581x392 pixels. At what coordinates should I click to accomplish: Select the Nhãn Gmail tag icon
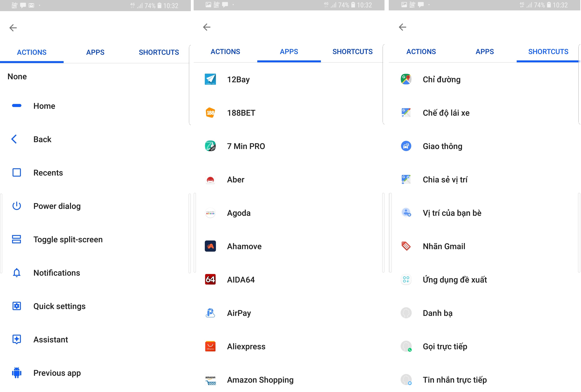point(406,246)
